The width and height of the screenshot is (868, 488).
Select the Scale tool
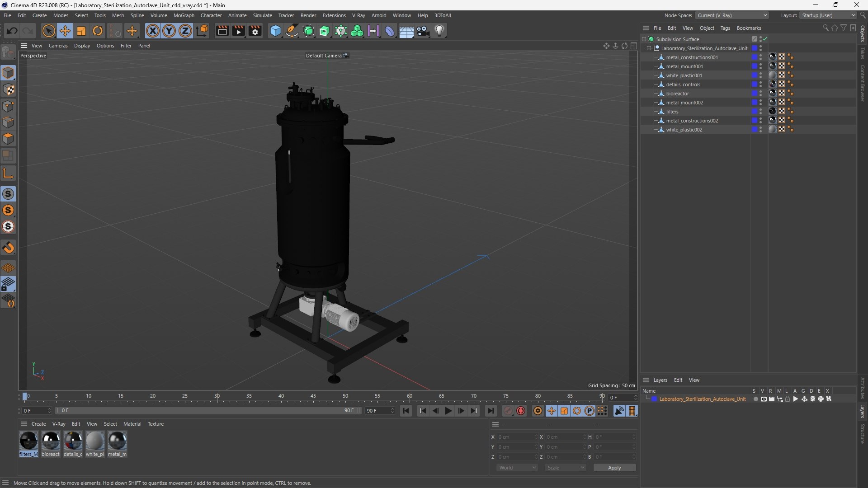81,31
